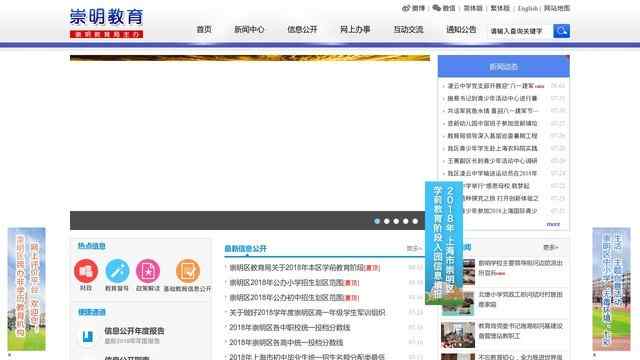Switch to simplified Chinese 简体版
The width and height of the screenshot is (640, 360).
473,8
